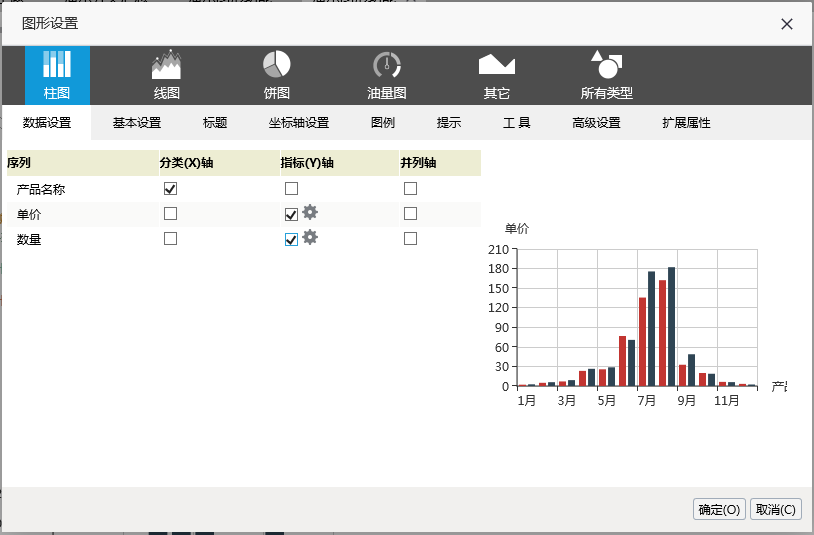Uncheck 数量 for 指标(Y)轴
The width and height of the screenshot is (814, 535).
pos(291,239)
